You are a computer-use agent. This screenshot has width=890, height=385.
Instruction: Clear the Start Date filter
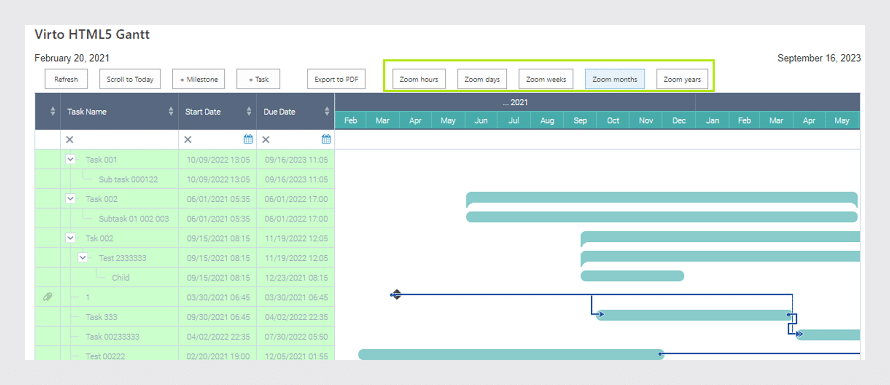pyautogui.click(x=188, y=140)
